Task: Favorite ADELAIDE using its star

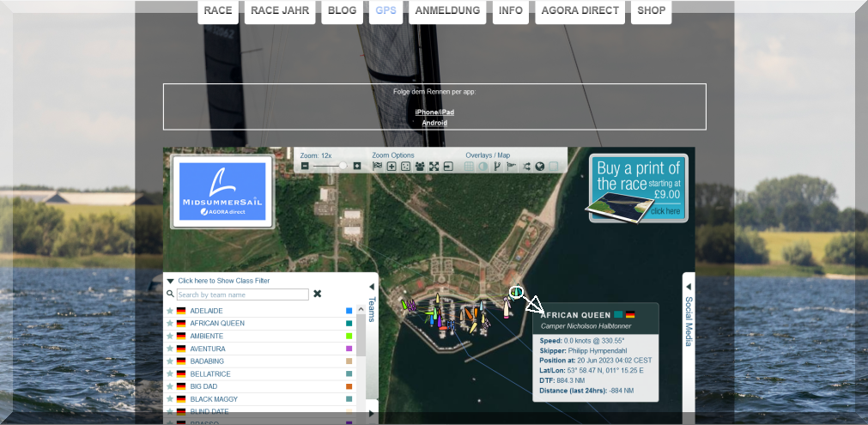Action: pos(170,311)
